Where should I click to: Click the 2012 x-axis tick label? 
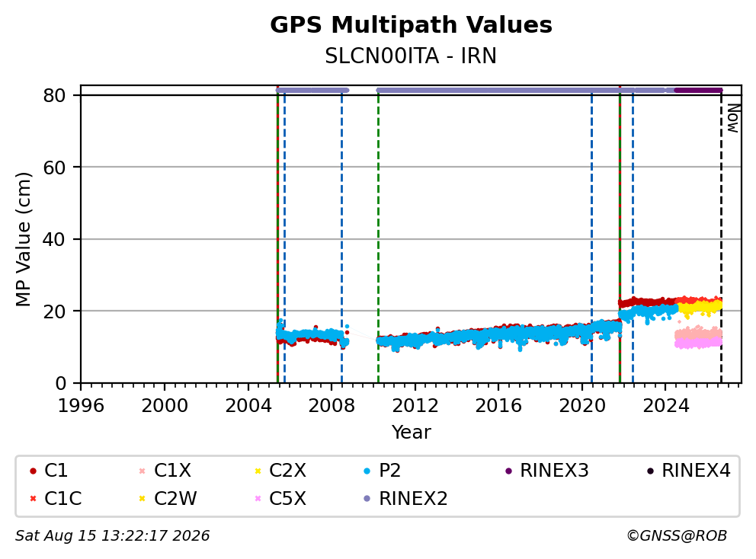pos(415,406)
